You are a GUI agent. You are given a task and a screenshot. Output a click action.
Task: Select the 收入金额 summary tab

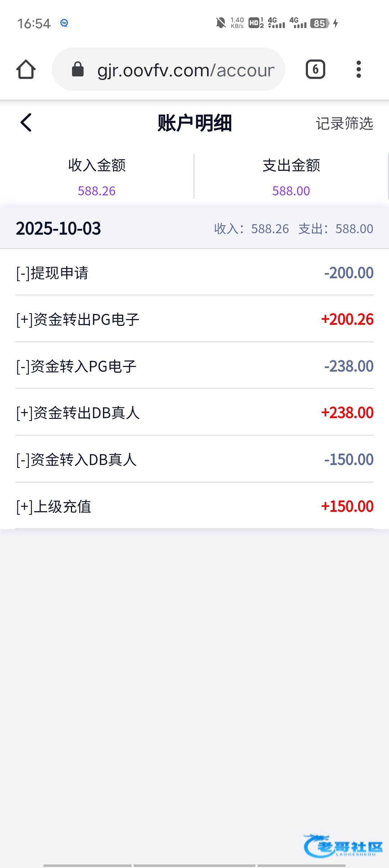click(97, 177)
